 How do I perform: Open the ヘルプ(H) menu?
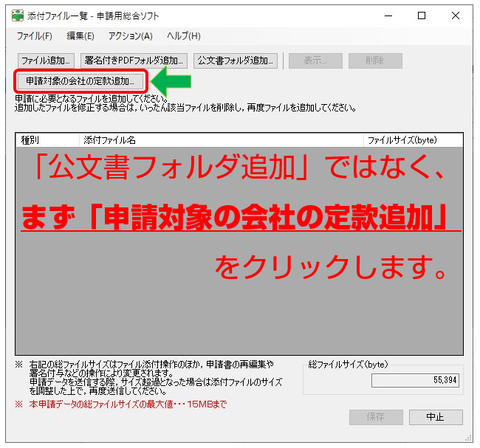[184, 36]
